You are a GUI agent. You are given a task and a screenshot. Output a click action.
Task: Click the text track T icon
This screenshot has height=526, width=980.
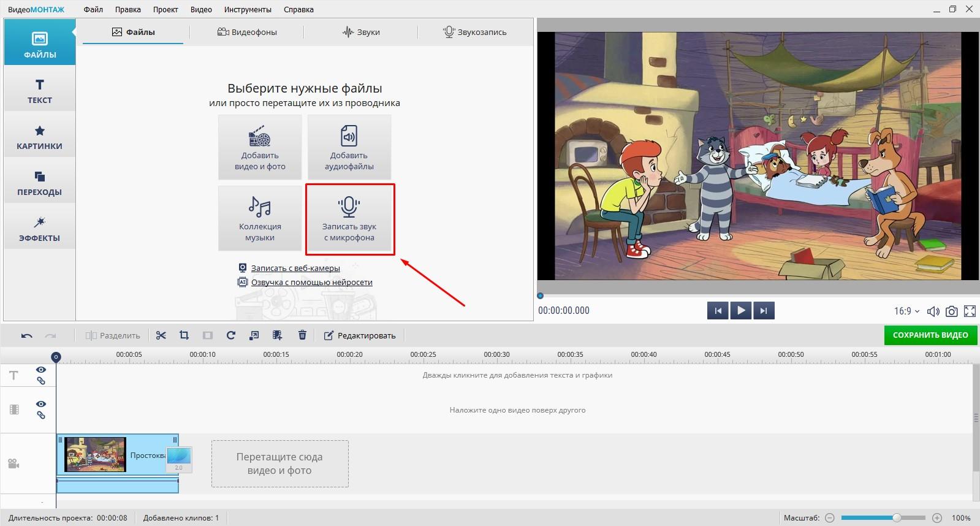click(x=13, y=375)
